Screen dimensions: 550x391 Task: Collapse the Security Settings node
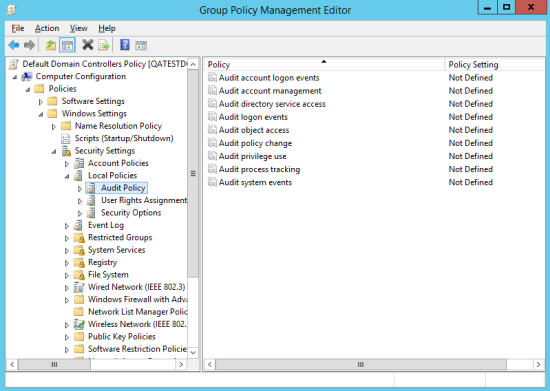click(x=54, y=152)
